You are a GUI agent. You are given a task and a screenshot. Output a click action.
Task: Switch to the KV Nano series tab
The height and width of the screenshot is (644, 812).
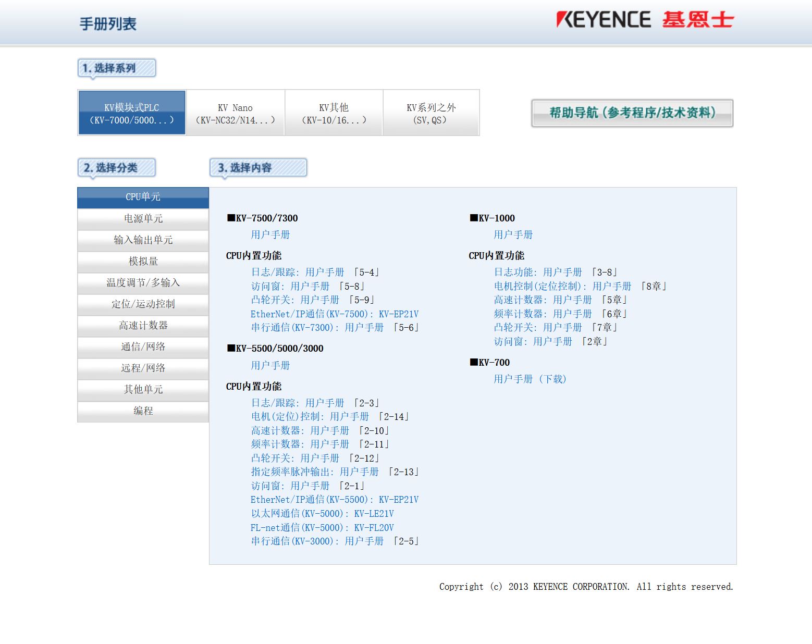click(235, 113)
